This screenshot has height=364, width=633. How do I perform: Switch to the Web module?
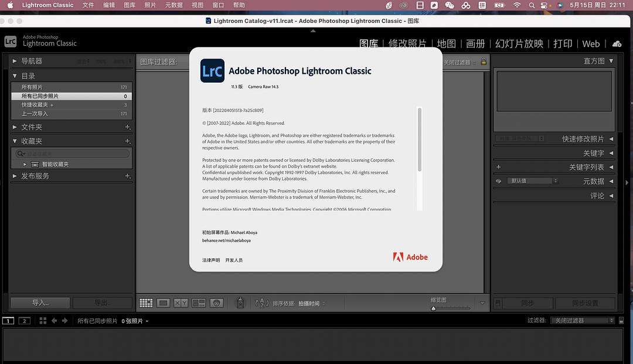591,43
